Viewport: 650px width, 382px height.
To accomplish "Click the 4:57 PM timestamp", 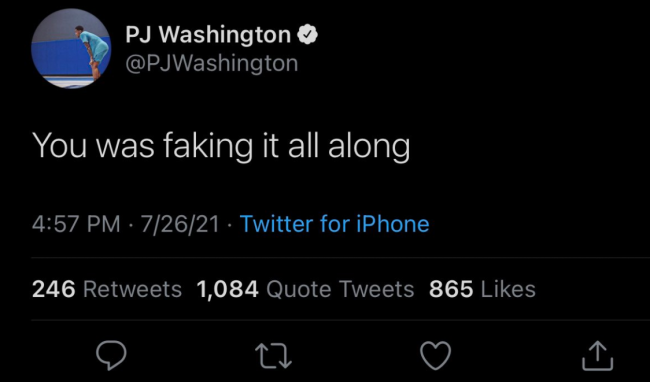I will tap(76, 224).
